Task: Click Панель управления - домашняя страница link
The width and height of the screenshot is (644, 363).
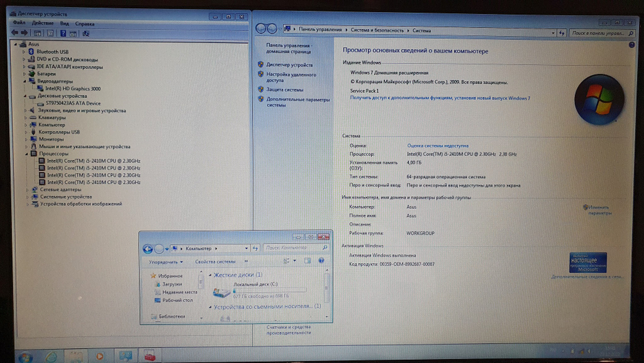Action: (x=289, y=48)
